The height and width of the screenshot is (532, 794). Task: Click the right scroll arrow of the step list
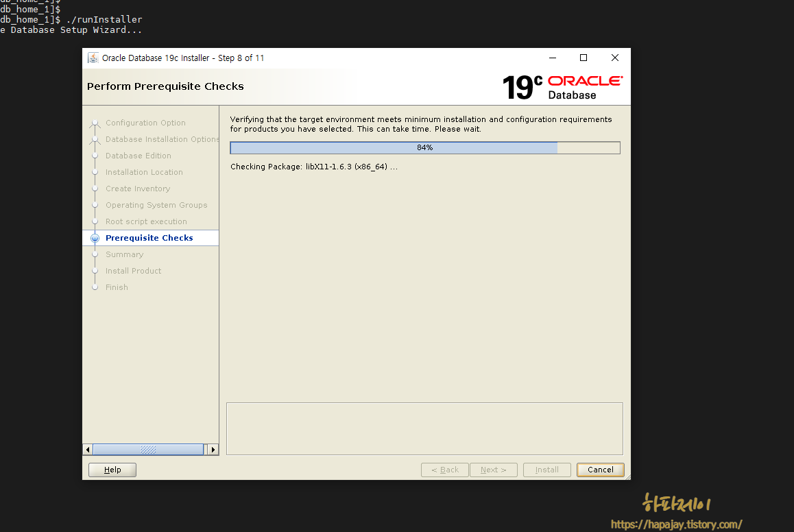(213, 450)
